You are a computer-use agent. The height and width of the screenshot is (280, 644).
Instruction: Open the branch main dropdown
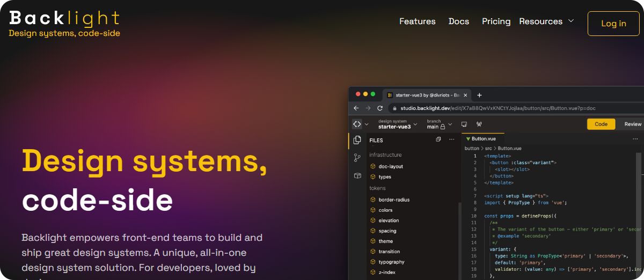(x=440, y=124)
